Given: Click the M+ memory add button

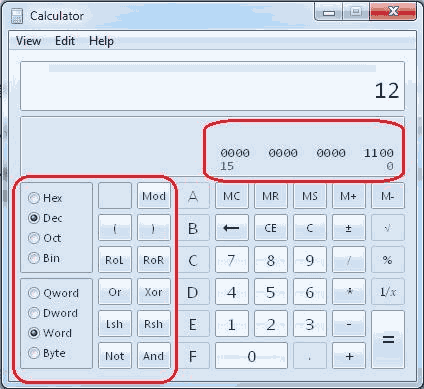Looking at the screenshot, I should [x=349, y=196].
